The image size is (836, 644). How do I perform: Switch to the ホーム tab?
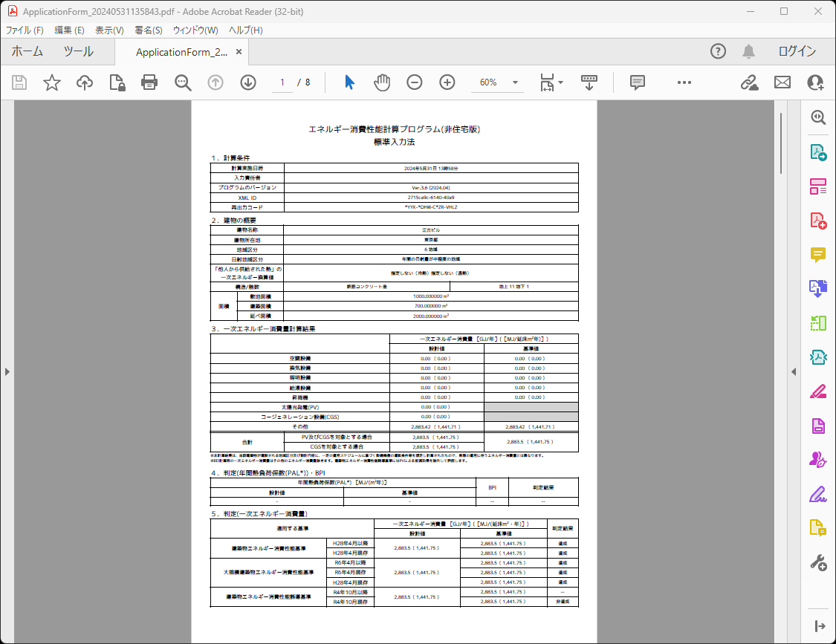(27, 52)
